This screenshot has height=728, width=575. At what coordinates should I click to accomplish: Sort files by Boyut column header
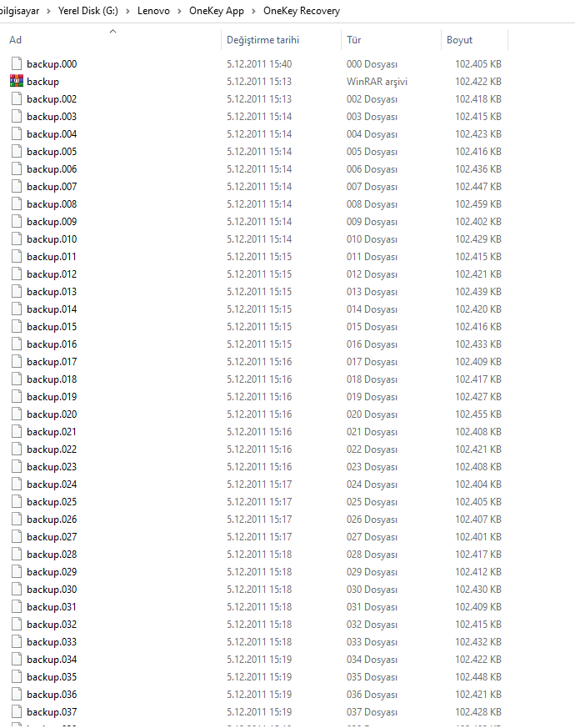point(459,40)
